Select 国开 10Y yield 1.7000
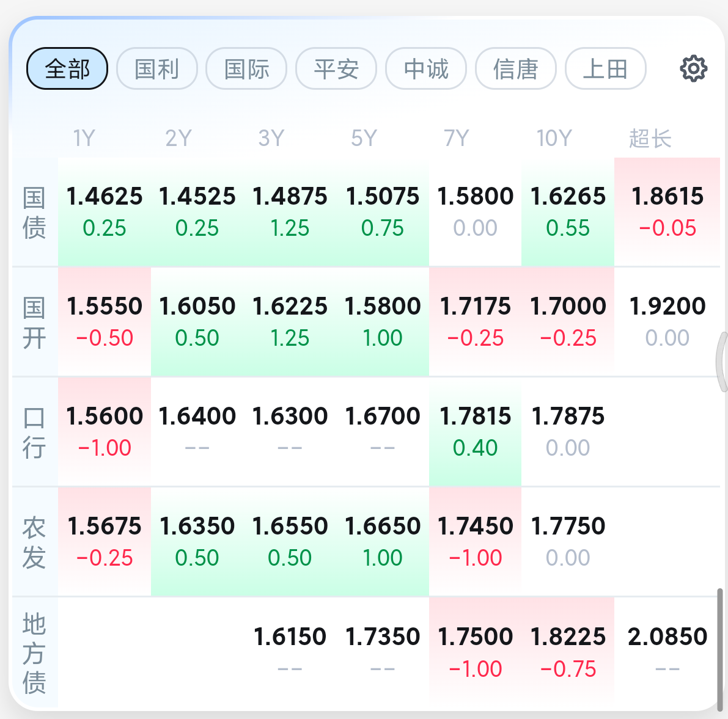728x719 pixels. click(568, 322)
